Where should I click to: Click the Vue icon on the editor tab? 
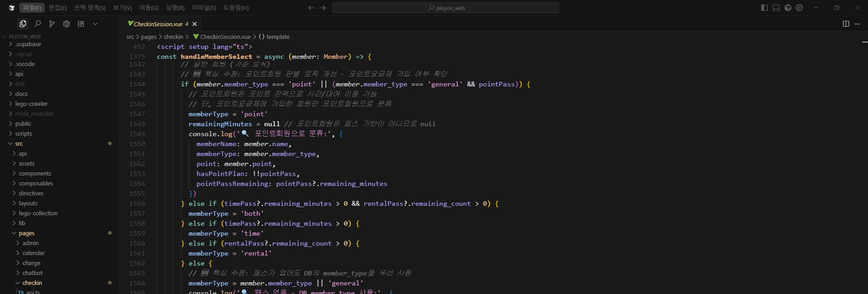pos(131,24)
